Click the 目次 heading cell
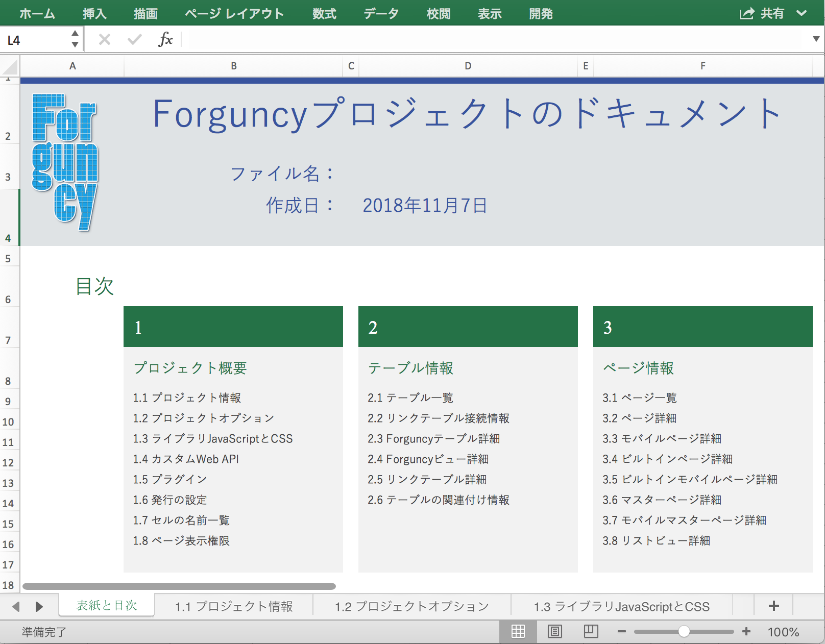Image resolution: width=825 pixels, height=644 pixels. 94,286
